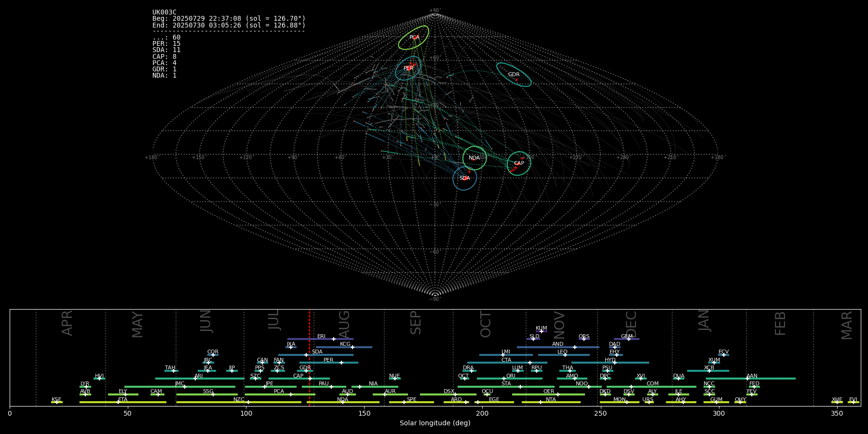Click the AUG month label in timeline
The height and width of the screenshot is (434, 868).
tap(344, 324)
